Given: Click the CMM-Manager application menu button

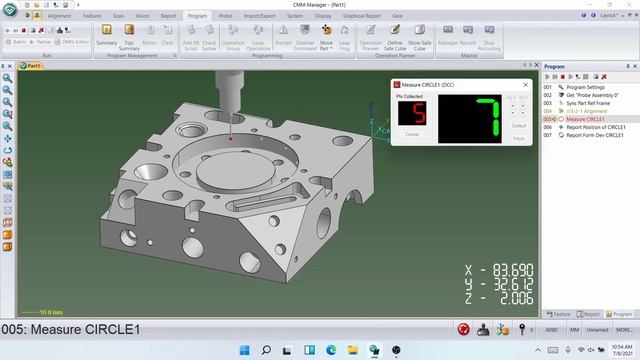Looking at the screenshot, I should click(10, 10).
